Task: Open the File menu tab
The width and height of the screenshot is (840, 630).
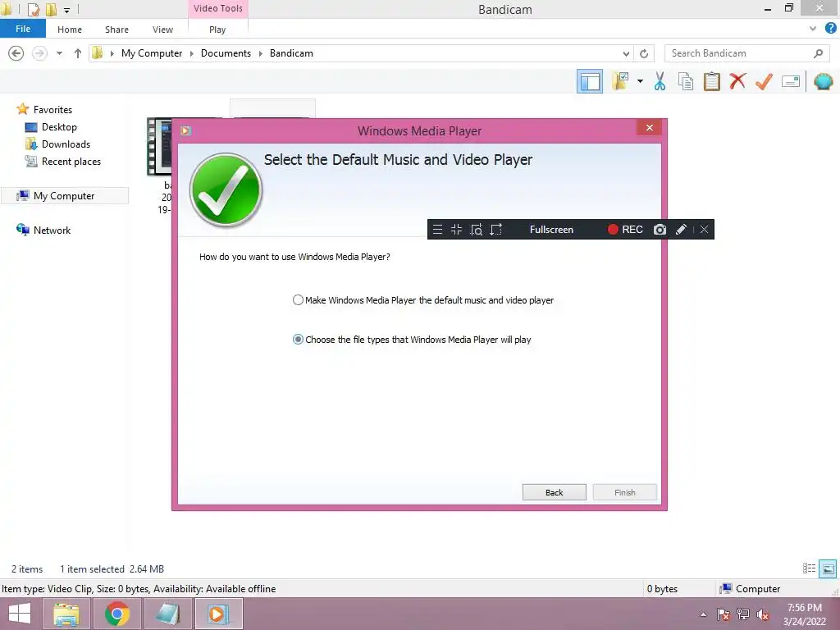Action: coord(23,29)
